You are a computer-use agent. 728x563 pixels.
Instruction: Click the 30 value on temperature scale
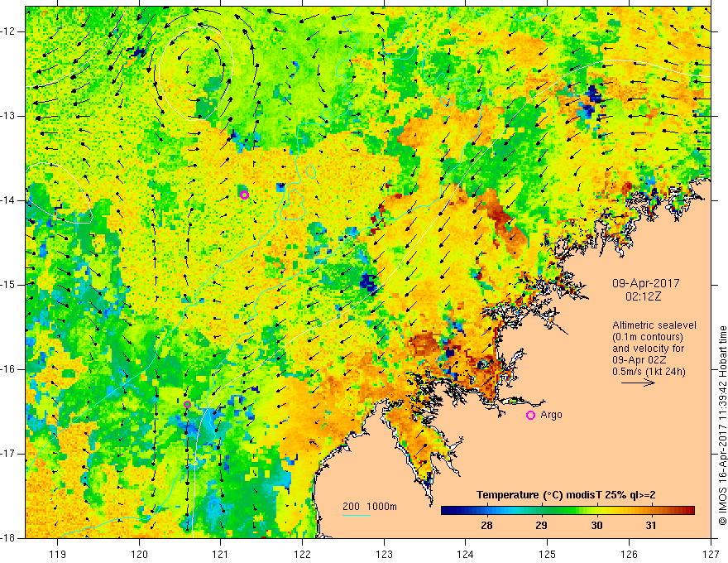tap(596, 526)
